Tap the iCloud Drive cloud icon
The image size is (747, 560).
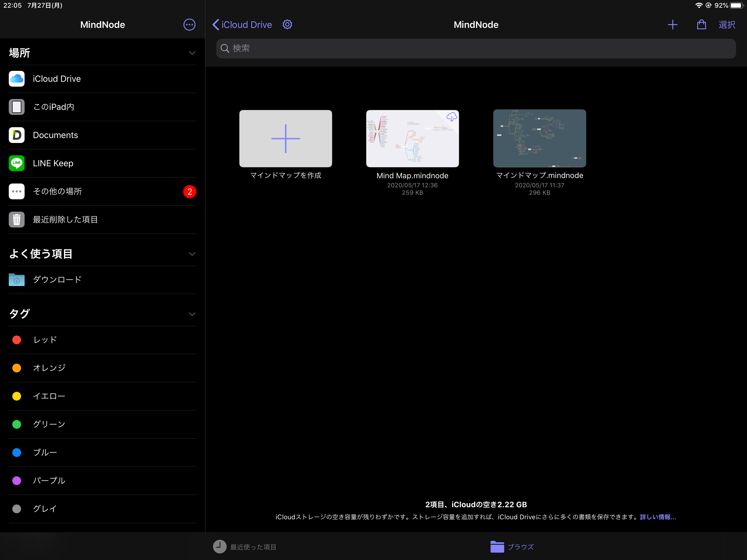(17, 79)
